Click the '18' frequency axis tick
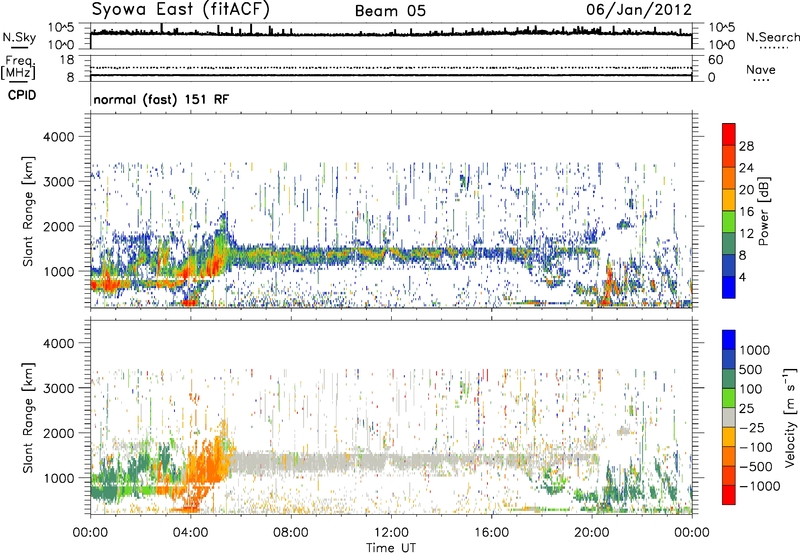The image size is (800, 554). pos(67,60)
